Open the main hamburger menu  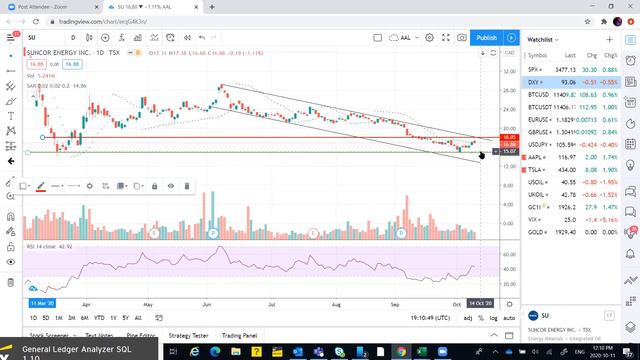pyautogui.click(x=10, y=38)
